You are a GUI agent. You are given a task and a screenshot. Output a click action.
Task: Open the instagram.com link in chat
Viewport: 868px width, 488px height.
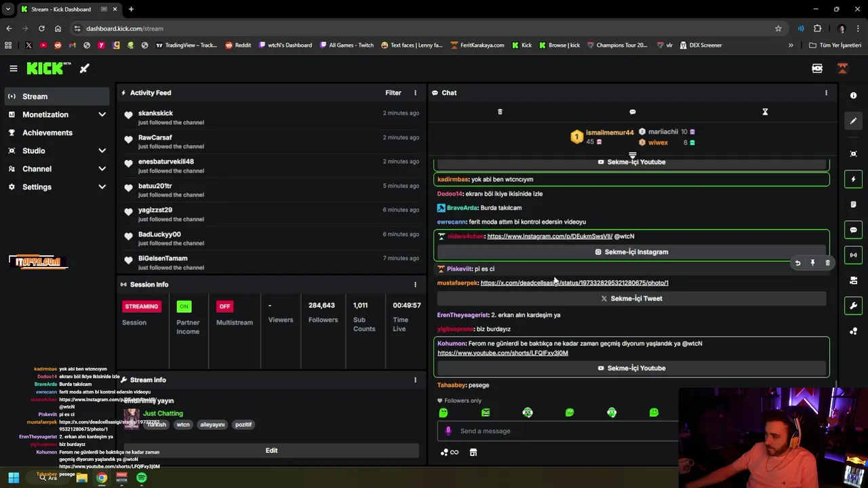pos(549,237)
